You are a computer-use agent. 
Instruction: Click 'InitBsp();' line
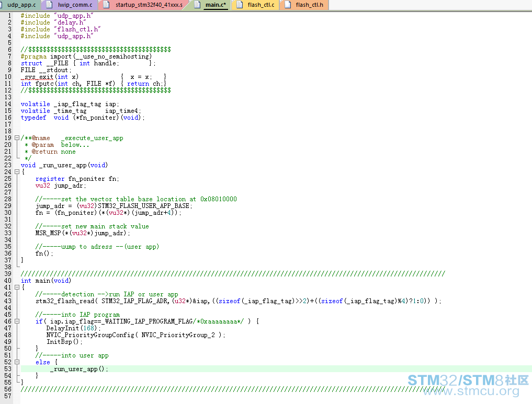point(64,342)
